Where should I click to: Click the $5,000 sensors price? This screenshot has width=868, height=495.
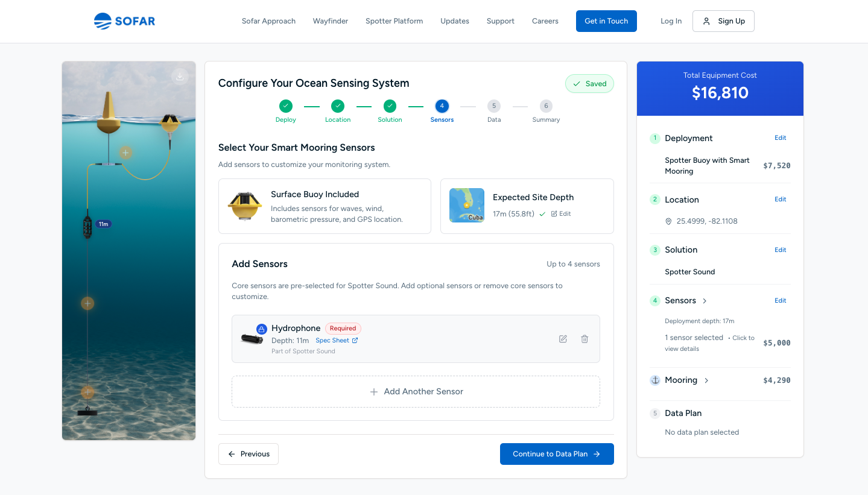(777, 343)
